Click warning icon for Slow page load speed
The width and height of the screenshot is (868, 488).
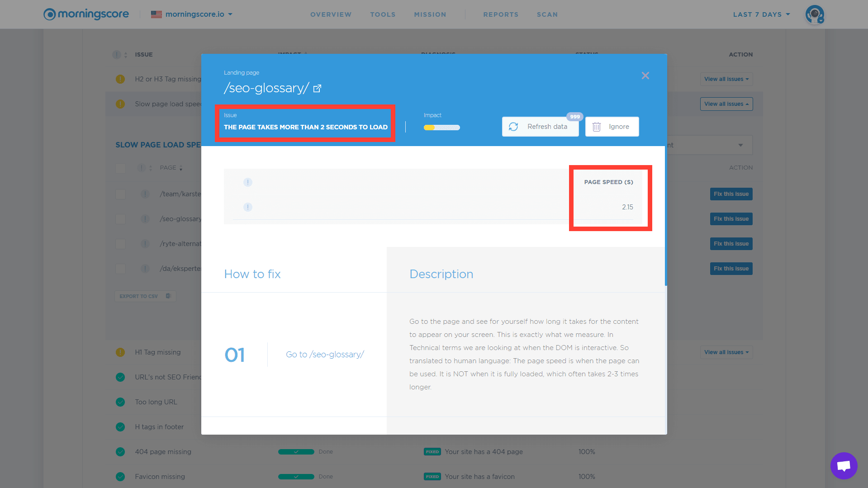[120, 104]
